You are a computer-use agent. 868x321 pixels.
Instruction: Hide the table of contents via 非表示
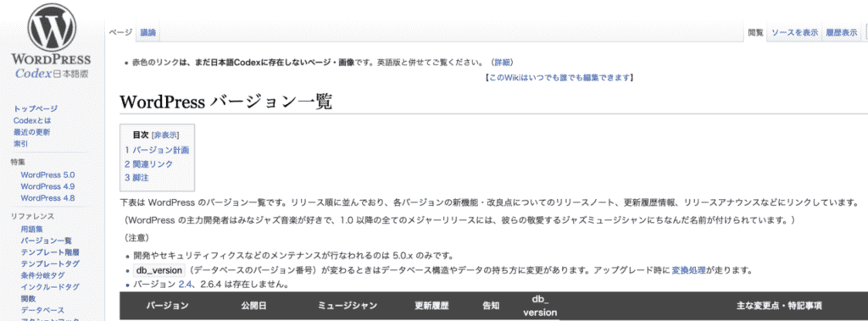165,135
